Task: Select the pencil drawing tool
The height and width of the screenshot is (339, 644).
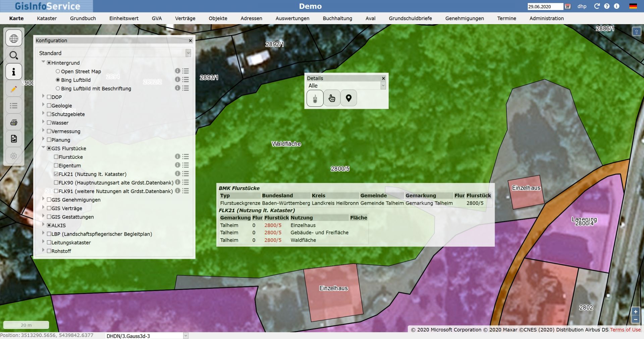Action: click(x=14, y=89)
